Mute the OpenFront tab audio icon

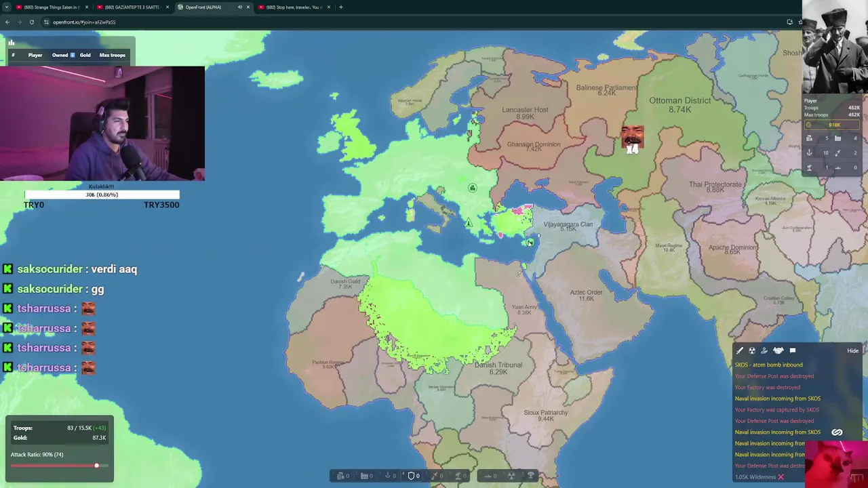pos(239,7)
